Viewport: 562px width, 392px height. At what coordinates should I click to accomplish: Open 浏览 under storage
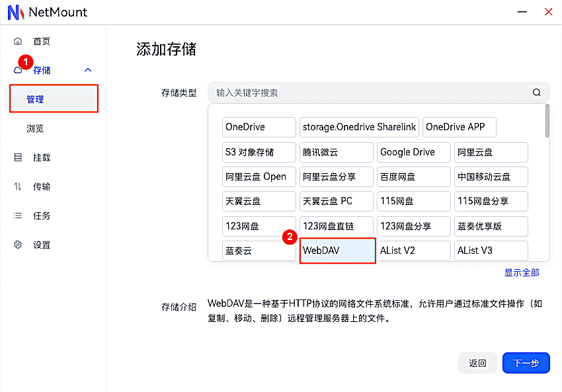point(35,128)
